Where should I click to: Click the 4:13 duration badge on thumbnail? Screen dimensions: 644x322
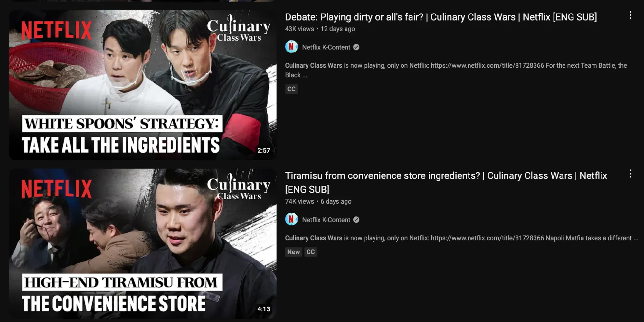pos(263,309)
